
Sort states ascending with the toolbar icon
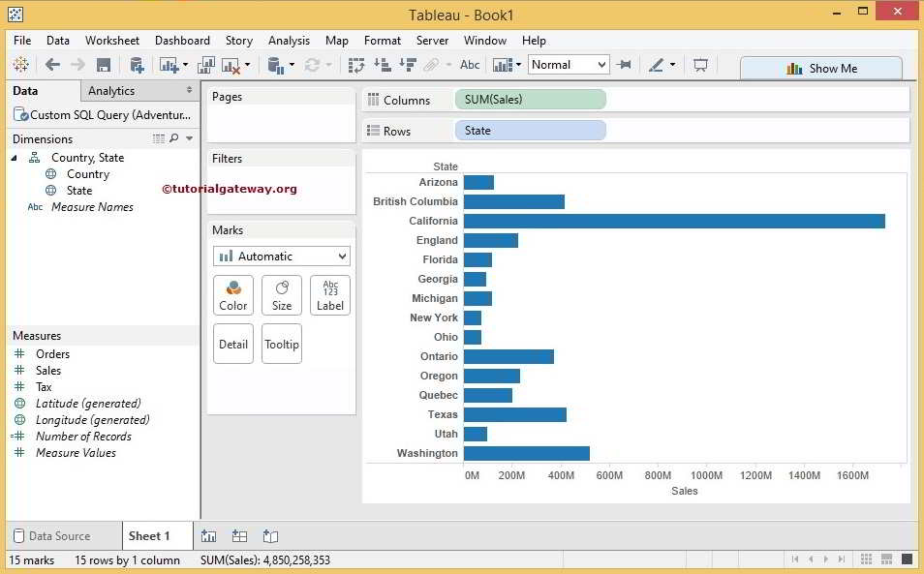pos(383,64)
